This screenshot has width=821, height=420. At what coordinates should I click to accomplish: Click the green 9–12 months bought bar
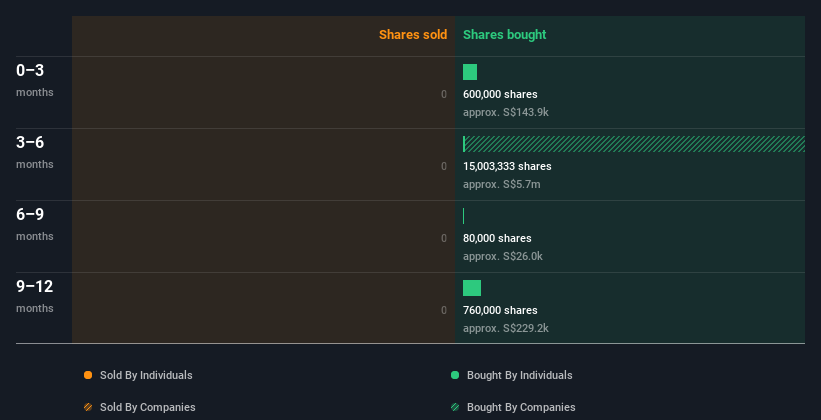click(x=472, y=288)
